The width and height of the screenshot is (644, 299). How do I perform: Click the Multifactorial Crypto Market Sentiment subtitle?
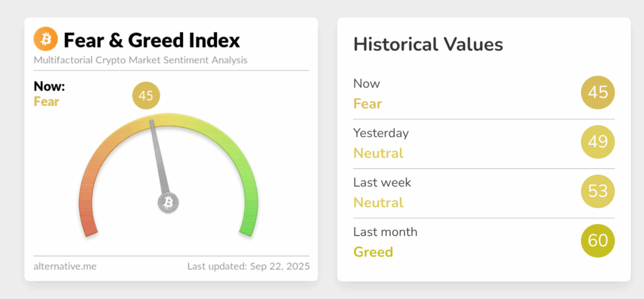[x=140, y=60]
